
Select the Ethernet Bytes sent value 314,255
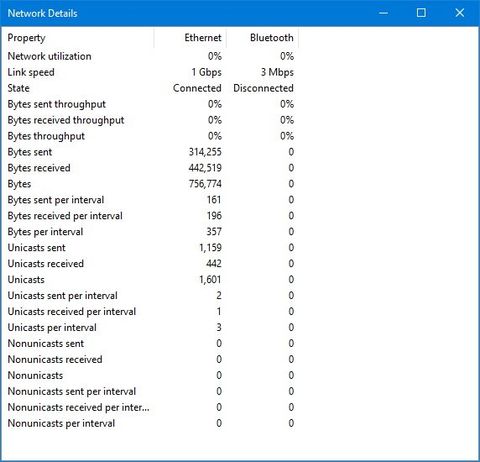coord(205,152)
